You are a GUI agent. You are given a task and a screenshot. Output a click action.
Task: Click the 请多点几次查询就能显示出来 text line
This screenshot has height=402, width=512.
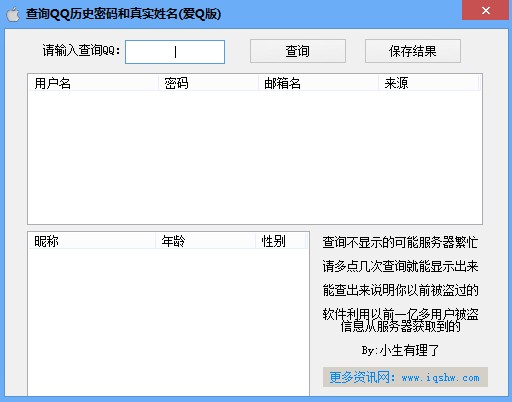400,266
